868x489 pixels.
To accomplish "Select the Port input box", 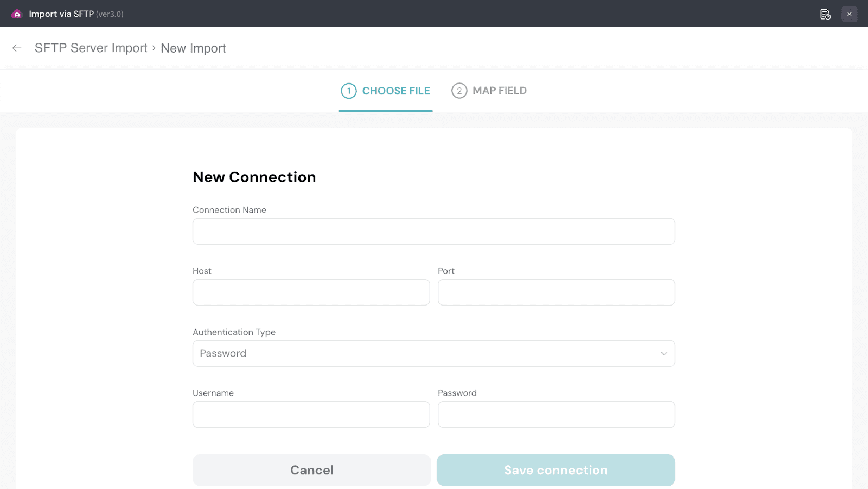I will click(556, 293).
